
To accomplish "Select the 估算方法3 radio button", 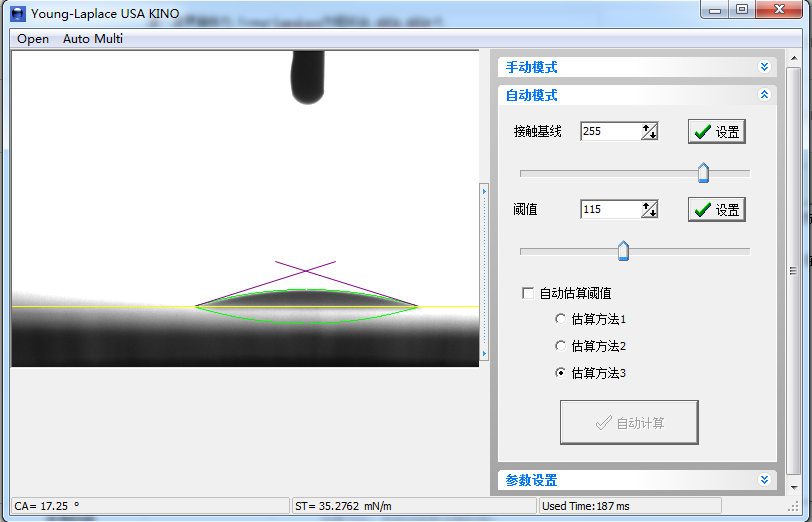I will 560,373.
